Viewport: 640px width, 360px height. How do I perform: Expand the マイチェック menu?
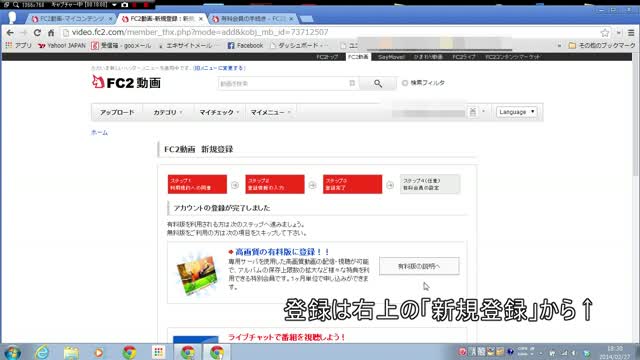219,112
